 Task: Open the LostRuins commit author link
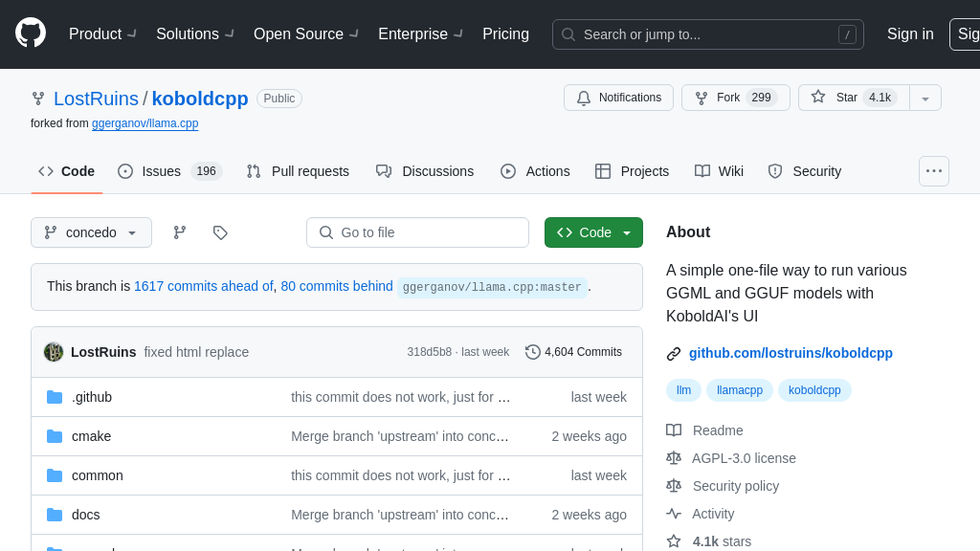[103, 352]
